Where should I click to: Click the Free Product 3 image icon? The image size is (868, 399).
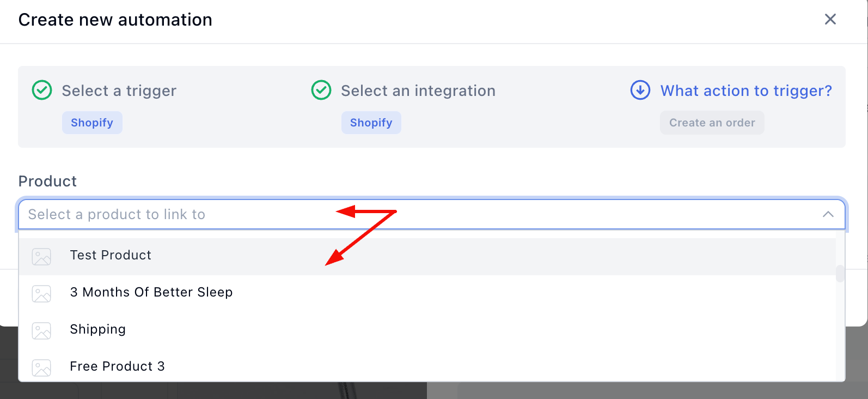click(41, 368)
